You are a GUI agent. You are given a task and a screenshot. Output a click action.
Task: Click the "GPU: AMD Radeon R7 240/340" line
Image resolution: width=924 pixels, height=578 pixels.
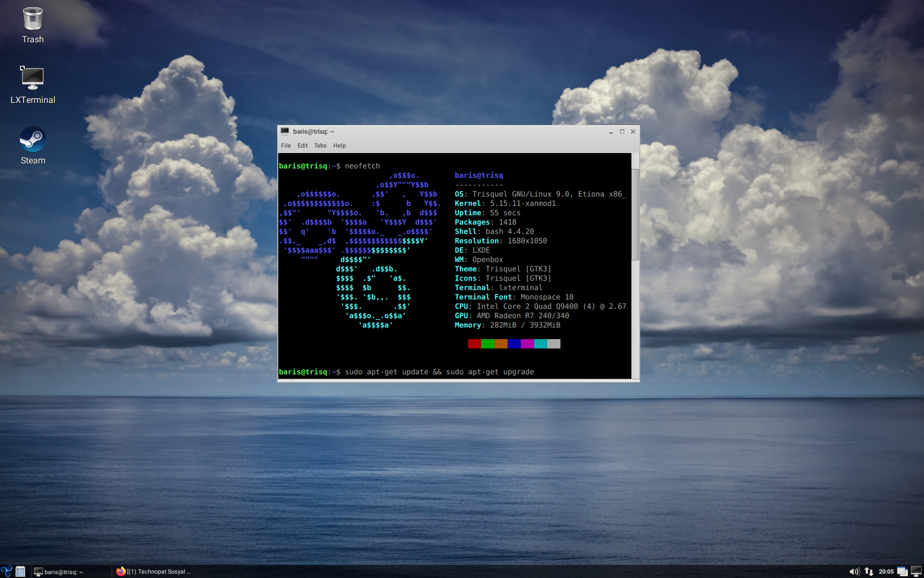coord(512,316)
